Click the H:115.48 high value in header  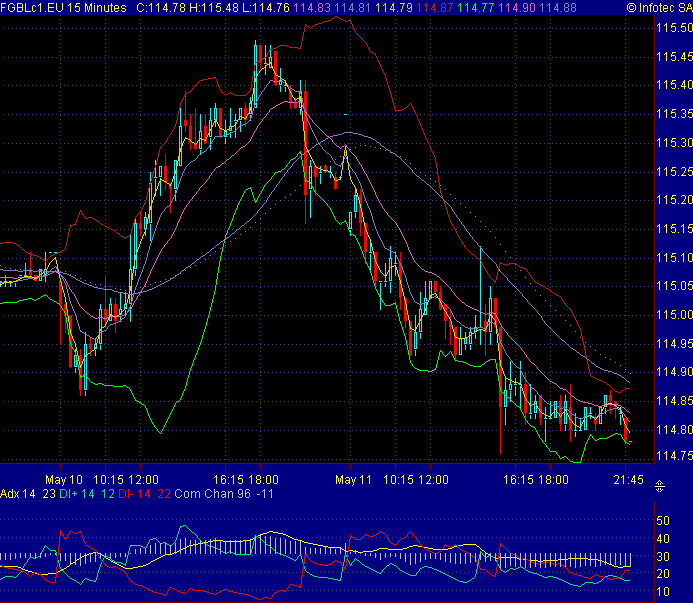click(x=220, y=8)
